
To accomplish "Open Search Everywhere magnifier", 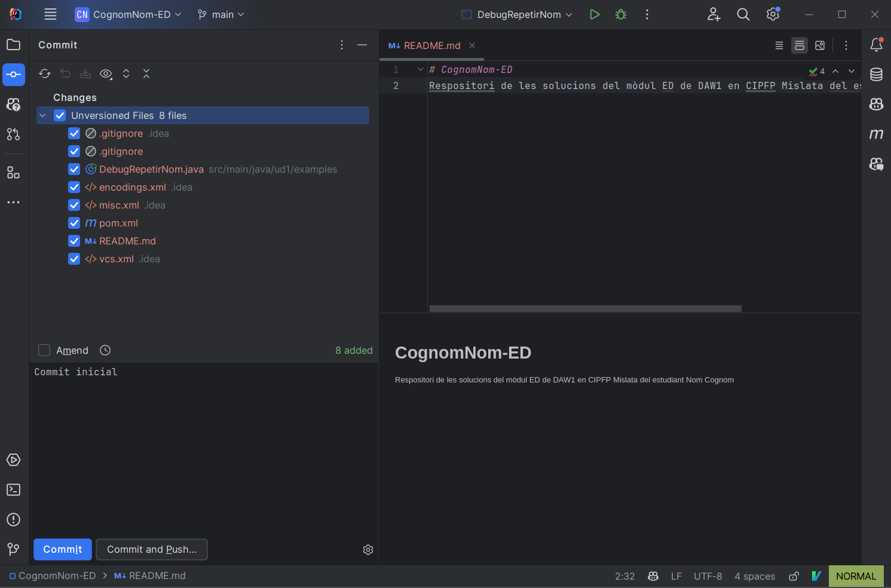I will click(743, 14).
